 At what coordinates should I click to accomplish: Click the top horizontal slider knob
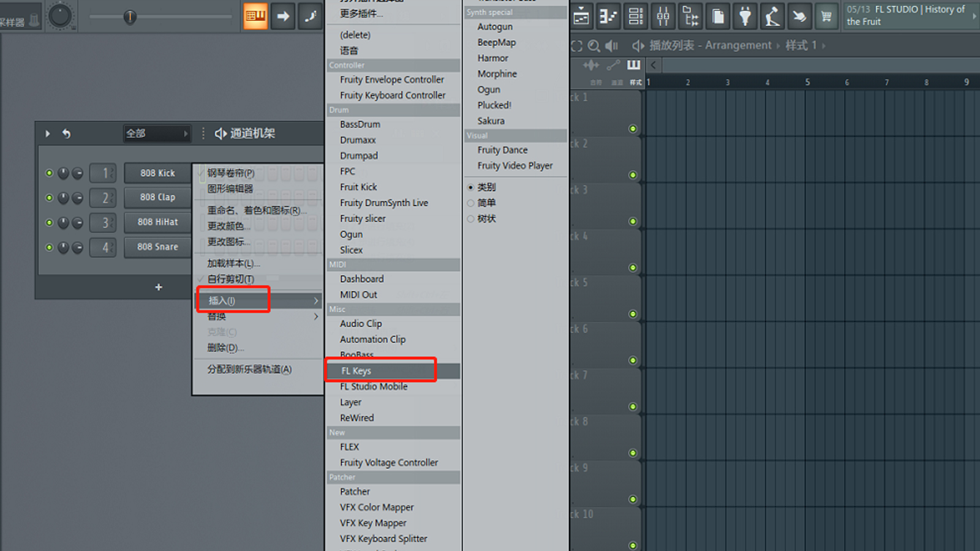[x=130, y=17]
